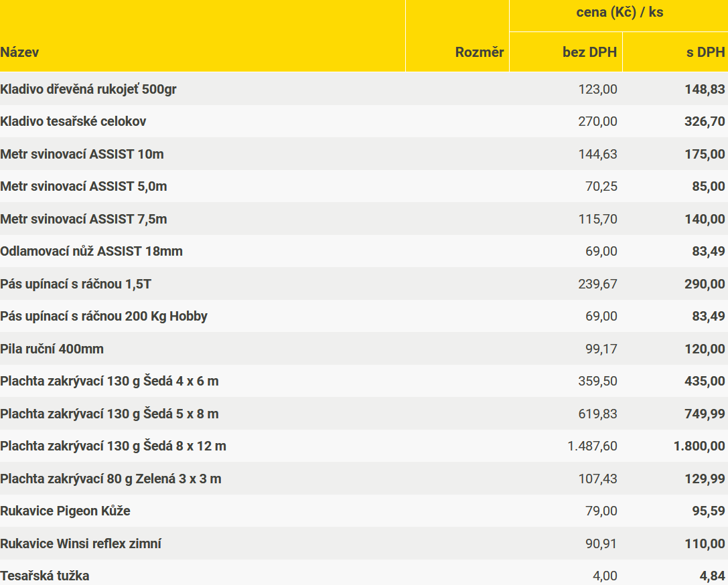This screenshot has height=585, width=728.
Task: Select Plachta zakrývací 130 g Šedá 8 x 12 m
Action: 113,446
